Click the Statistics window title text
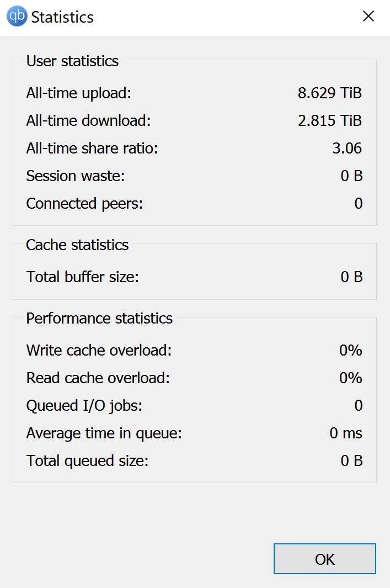The height and width of the screenshot is (588, 390). pos(62,17)
